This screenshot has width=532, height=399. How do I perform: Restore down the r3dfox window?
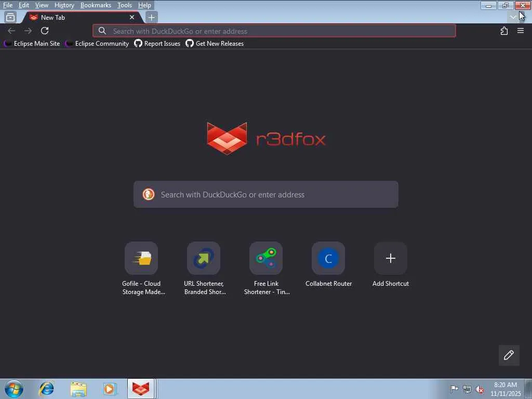[x=505, y=5]
